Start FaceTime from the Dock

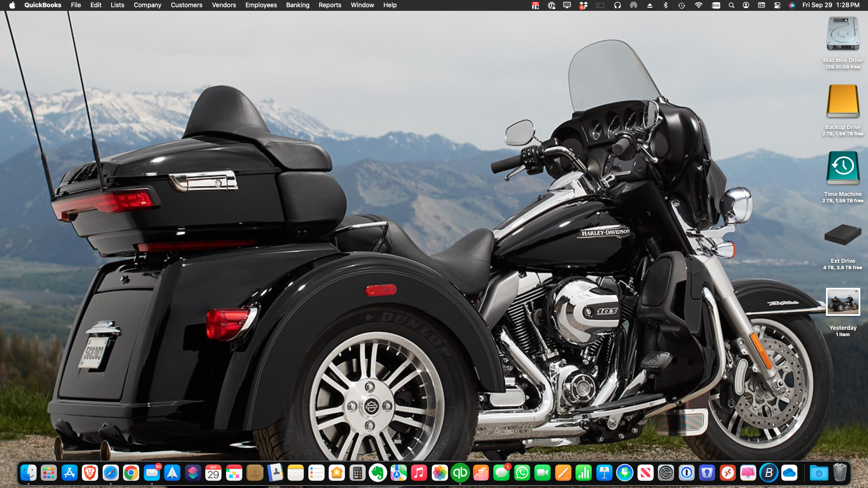pyautogui.click(x=542, y=473)
